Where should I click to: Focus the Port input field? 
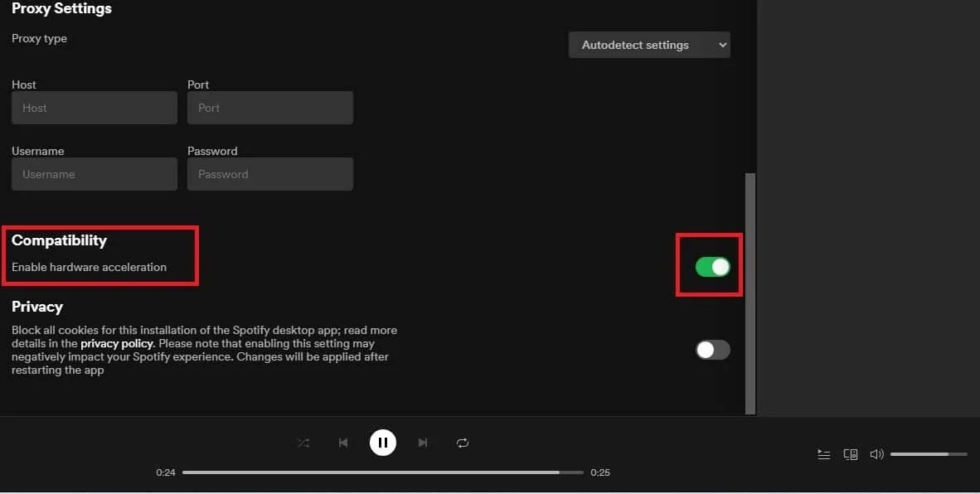click(x=270, y=108)
